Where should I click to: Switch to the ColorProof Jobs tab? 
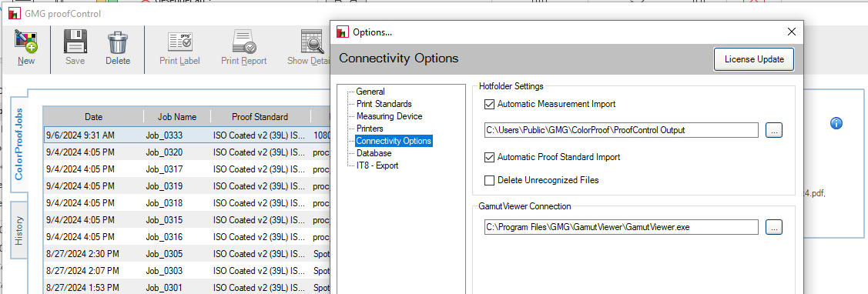[x=18, y=145]
